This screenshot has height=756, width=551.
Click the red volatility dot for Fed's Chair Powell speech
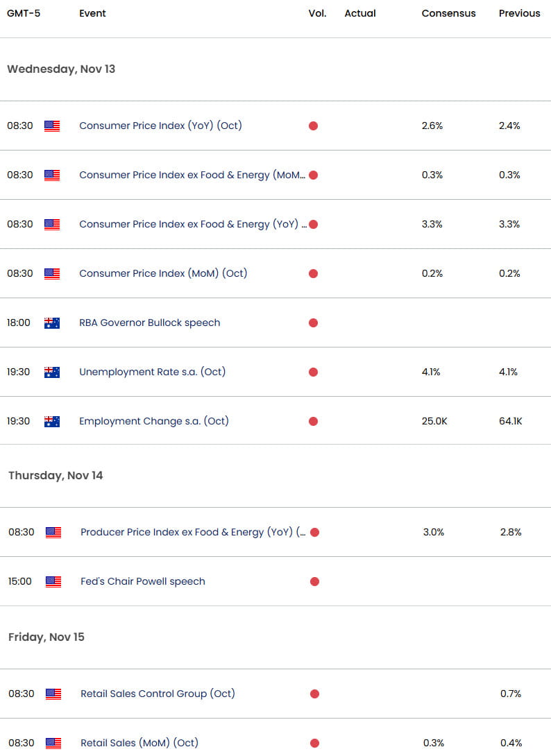point(314,581)
